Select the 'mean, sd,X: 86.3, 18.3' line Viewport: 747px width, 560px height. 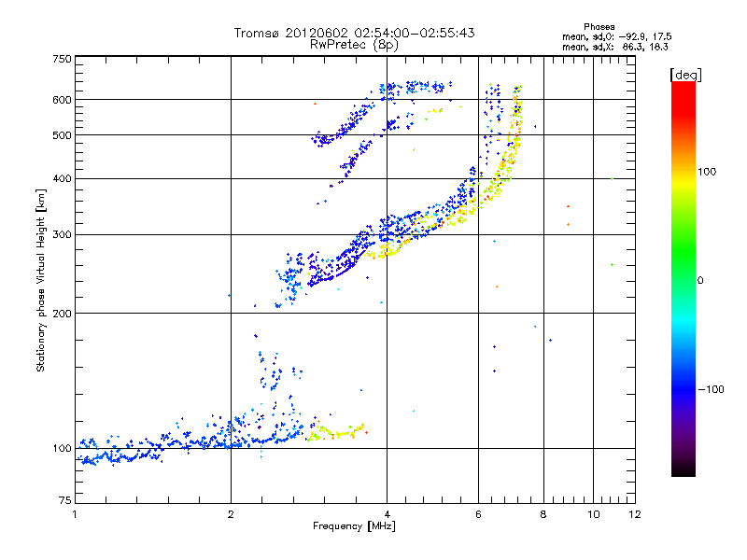615,47
